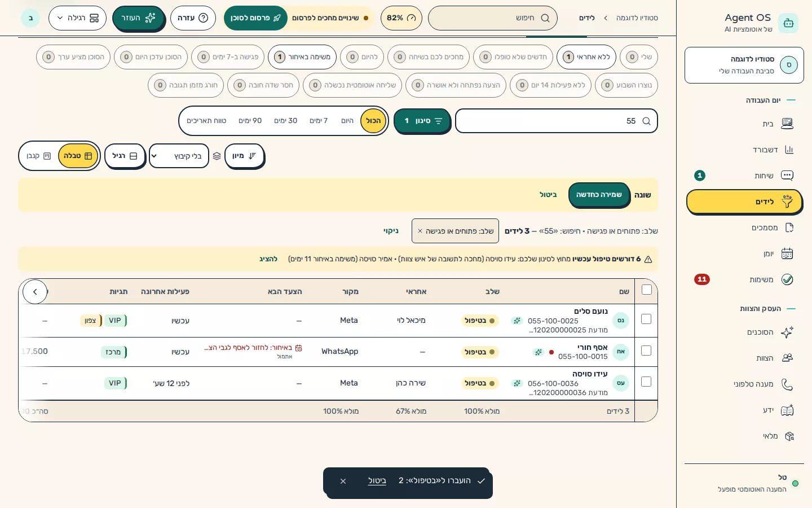Click the leads search field containing 55
The height and width of the screenshot is (508, 812).
pos(556,121)
